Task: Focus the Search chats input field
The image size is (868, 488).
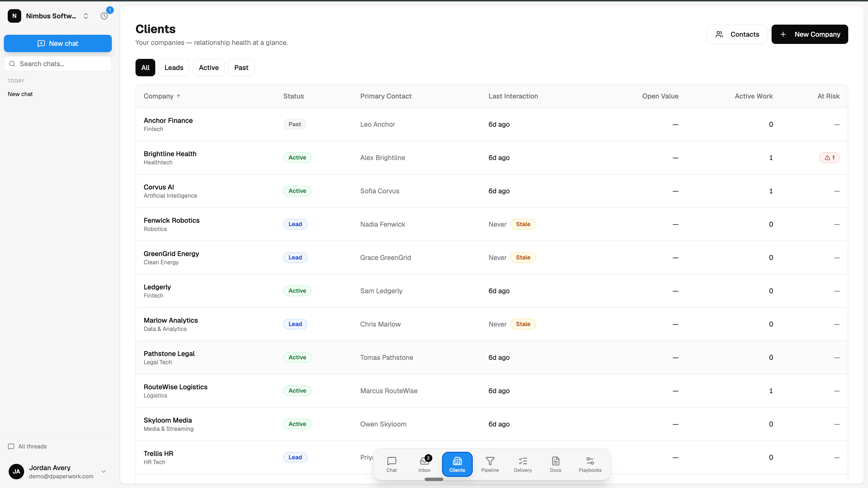Action: tap(58, 64)
